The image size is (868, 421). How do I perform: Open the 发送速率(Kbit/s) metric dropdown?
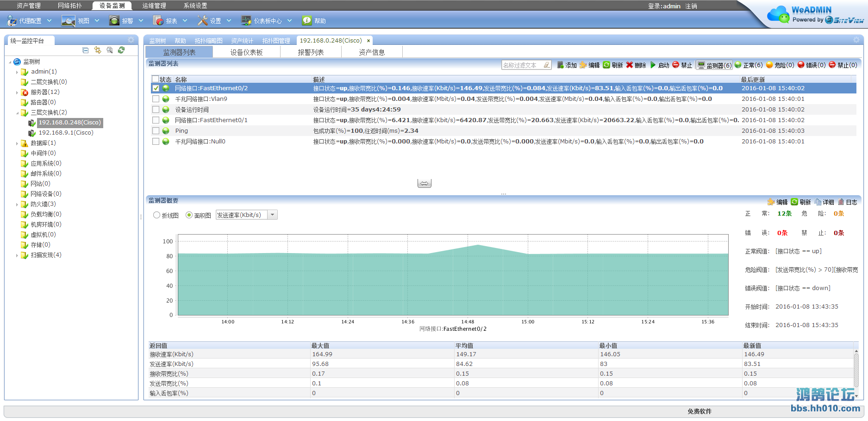coord(273,215)
